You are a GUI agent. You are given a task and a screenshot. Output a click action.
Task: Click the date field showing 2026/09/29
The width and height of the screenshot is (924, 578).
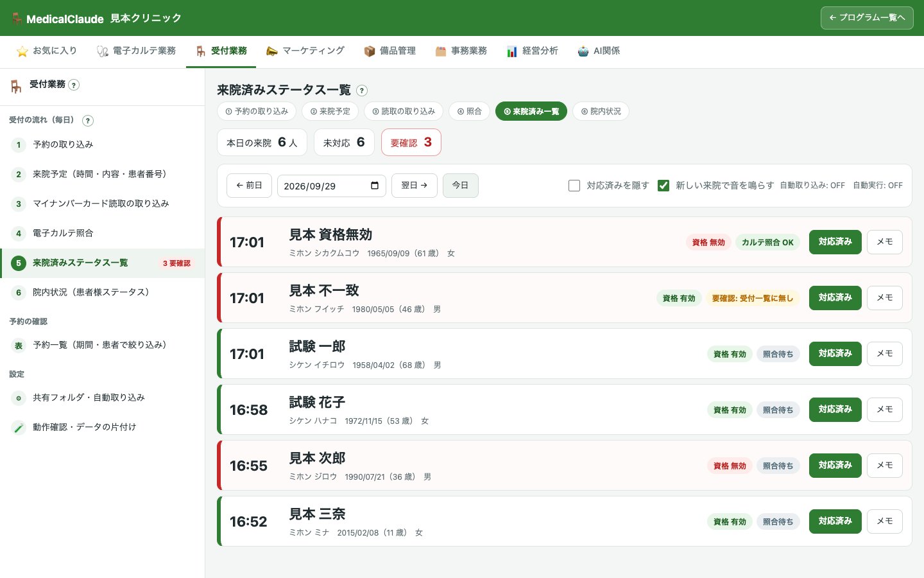pos(332,186)
